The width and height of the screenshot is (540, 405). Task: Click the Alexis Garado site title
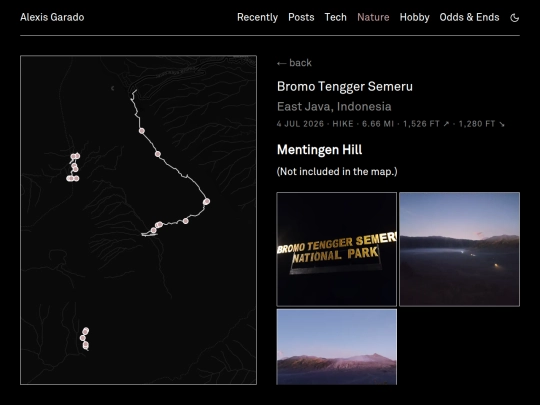click(x=52, y=17)
